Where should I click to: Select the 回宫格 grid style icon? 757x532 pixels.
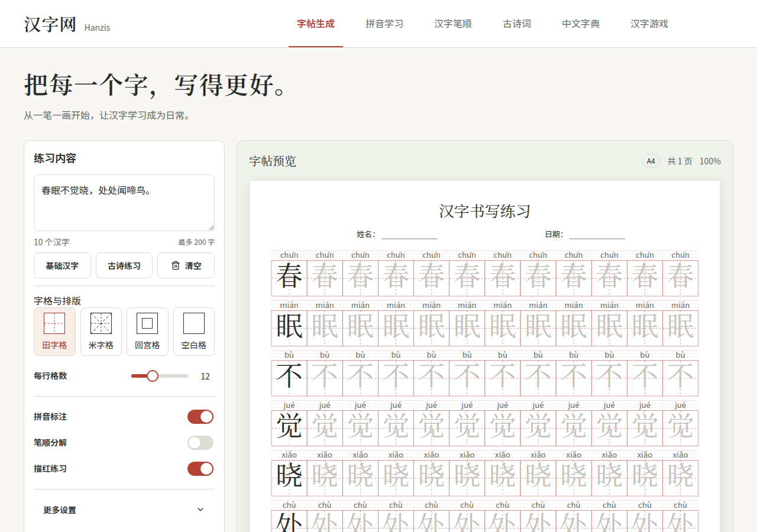[x=147, y=323]
